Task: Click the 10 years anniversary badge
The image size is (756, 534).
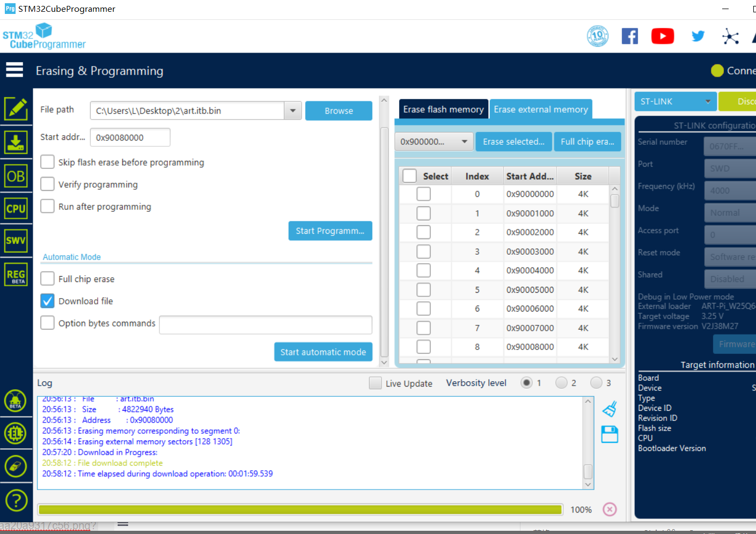Action: pyautogui.click(x=598, y=36)
